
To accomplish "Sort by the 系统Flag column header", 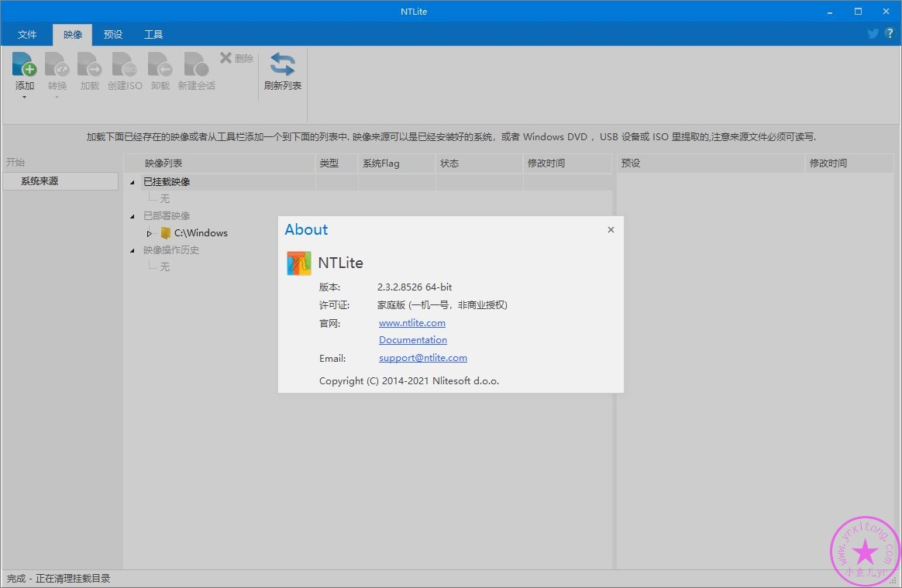I will pos(396,163).
